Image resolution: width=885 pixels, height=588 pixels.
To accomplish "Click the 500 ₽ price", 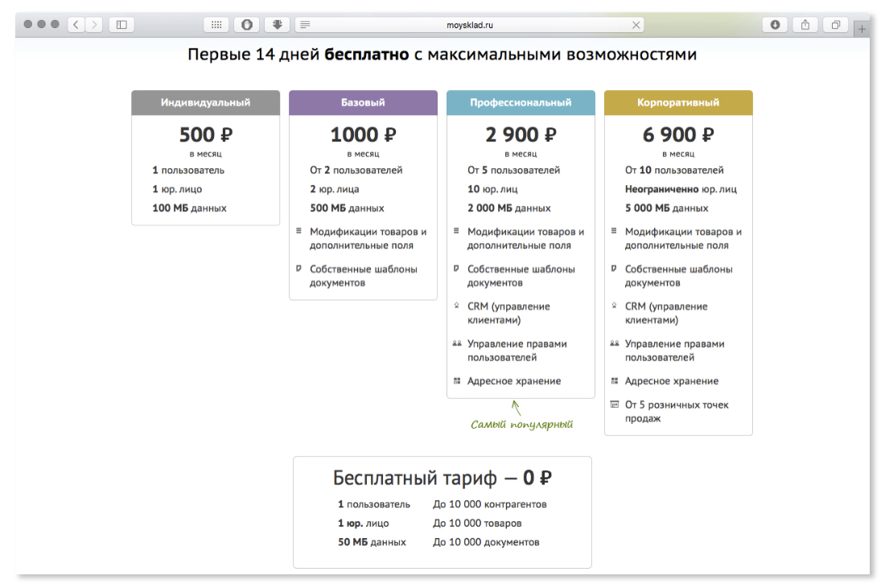I will pyautogui.click(x=205, y=135).
